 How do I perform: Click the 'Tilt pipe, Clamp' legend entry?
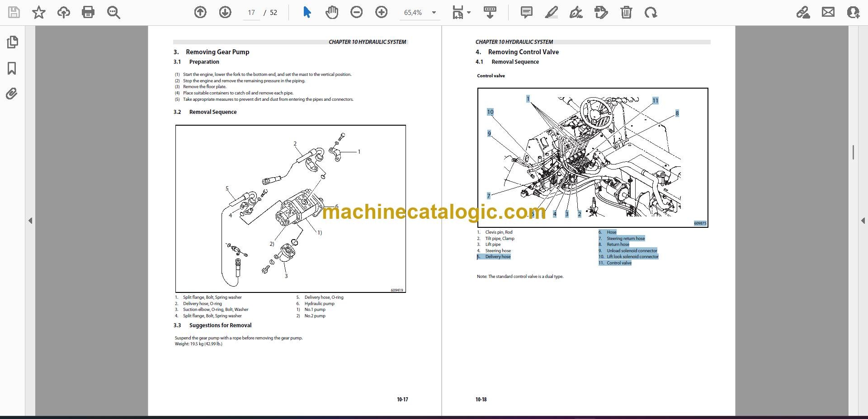click(x=500, y=239)
